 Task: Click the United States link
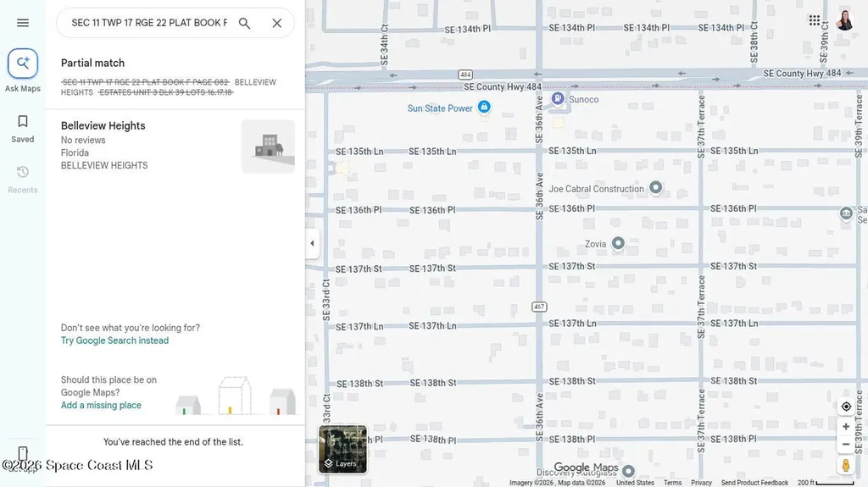point(635,483)
